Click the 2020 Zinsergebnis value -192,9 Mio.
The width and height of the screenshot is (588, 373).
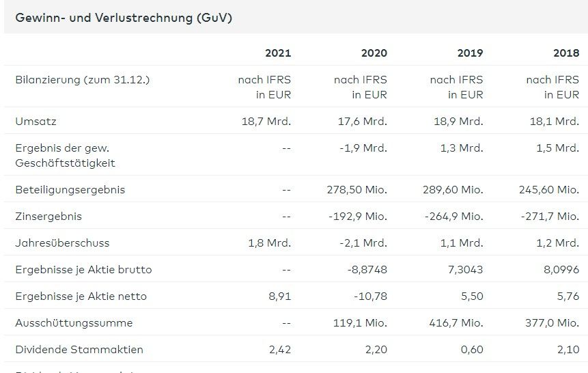click(x=356, y=217)
